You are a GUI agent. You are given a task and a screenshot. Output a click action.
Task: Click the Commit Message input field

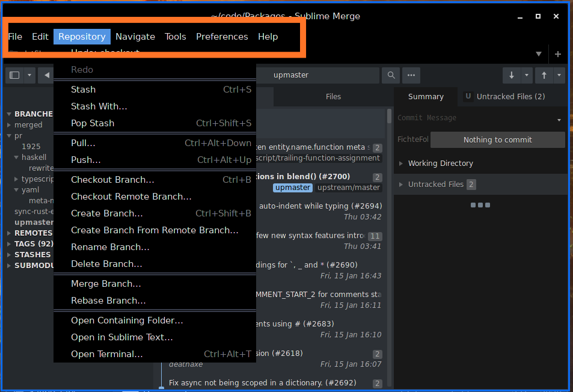click(x=475, y=118)
